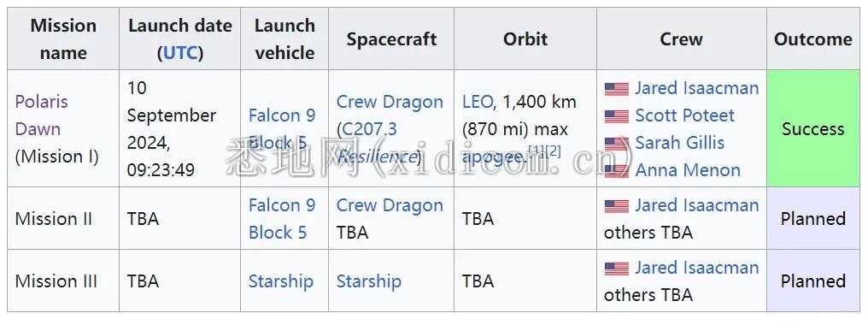Image resolution: width=868 pixels, height=325 pixels.
Task: Click the green Success outcome cell
Action: [x=812, y=128]
